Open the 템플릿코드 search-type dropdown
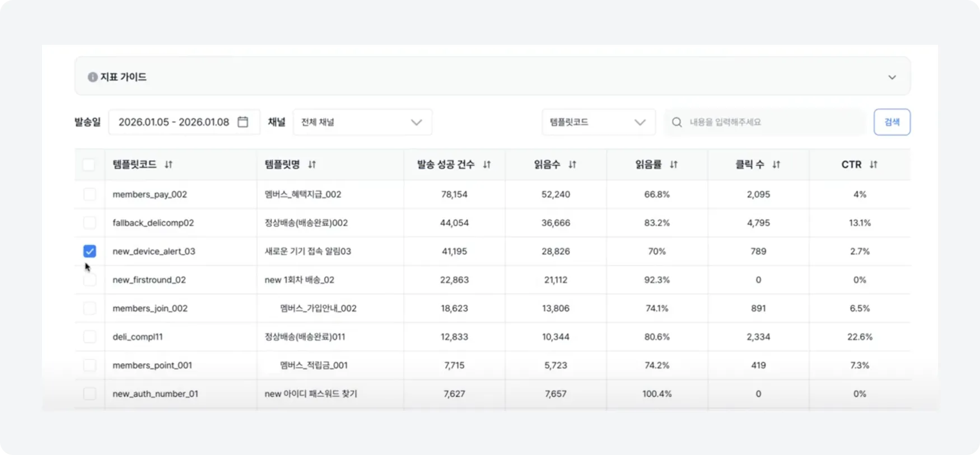Viewport: 980px width, 455px height. pyautogui.click(x=599, y=122)
